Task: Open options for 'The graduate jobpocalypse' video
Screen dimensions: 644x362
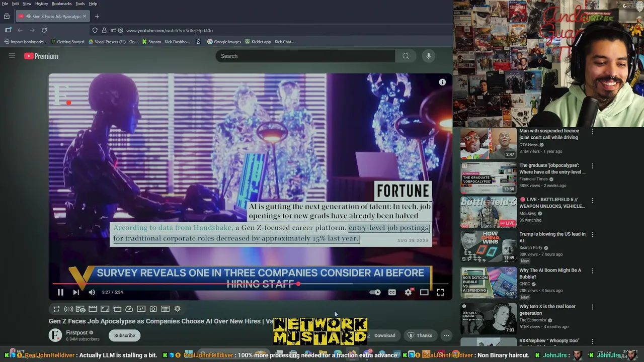Action: [x=593, y=166]
